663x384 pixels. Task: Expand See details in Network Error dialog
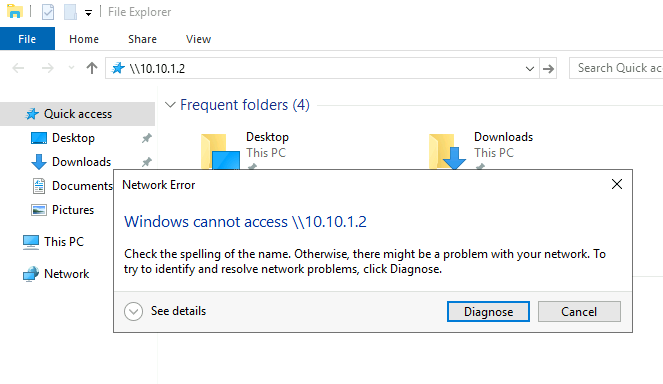click(133, 311)
